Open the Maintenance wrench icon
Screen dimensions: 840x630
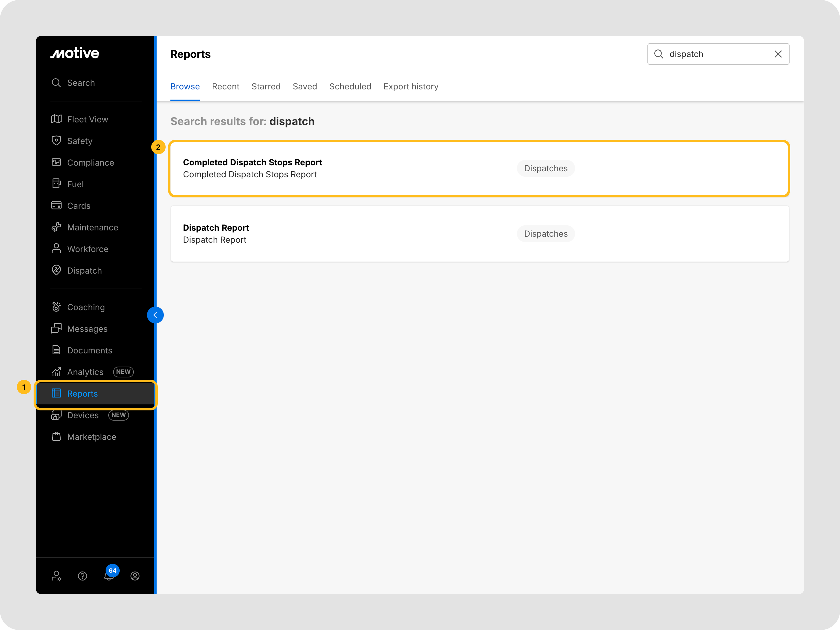[x=56, y=227]
